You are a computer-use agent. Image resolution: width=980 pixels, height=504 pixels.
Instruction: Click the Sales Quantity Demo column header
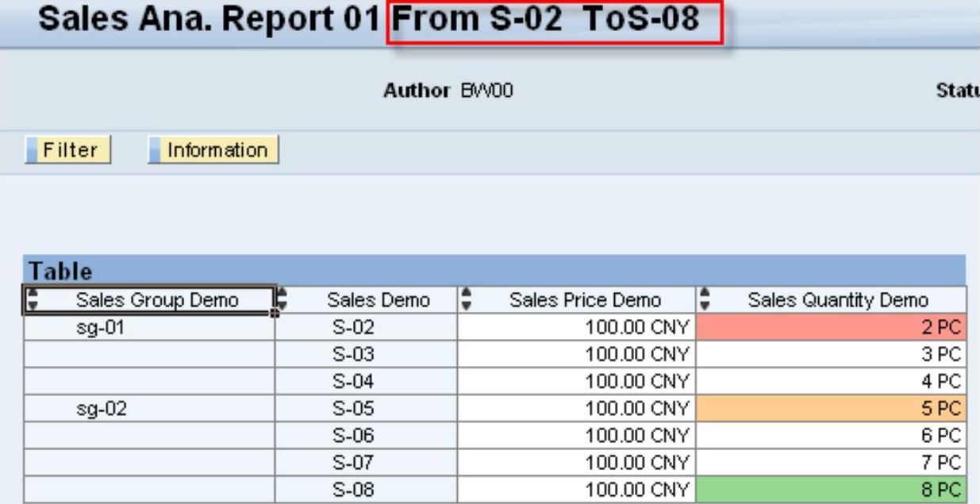(x=838, y=300)
